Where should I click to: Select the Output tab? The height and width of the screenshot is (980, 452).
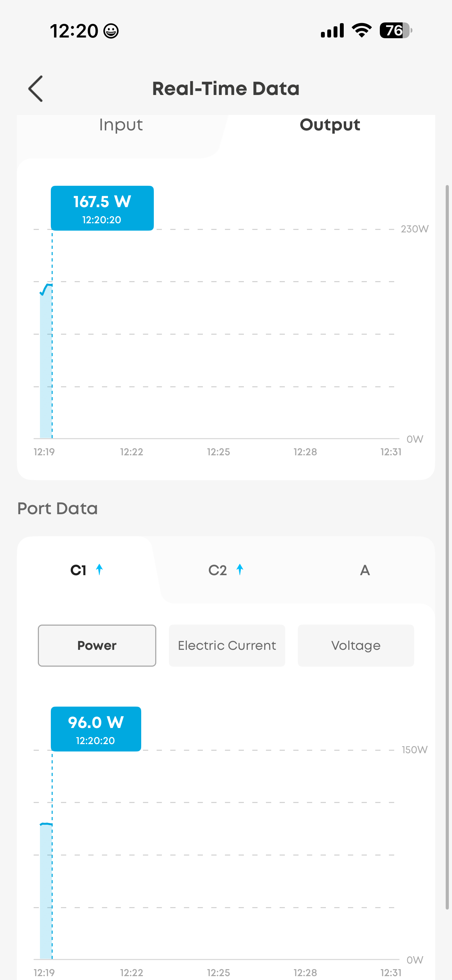330,125
